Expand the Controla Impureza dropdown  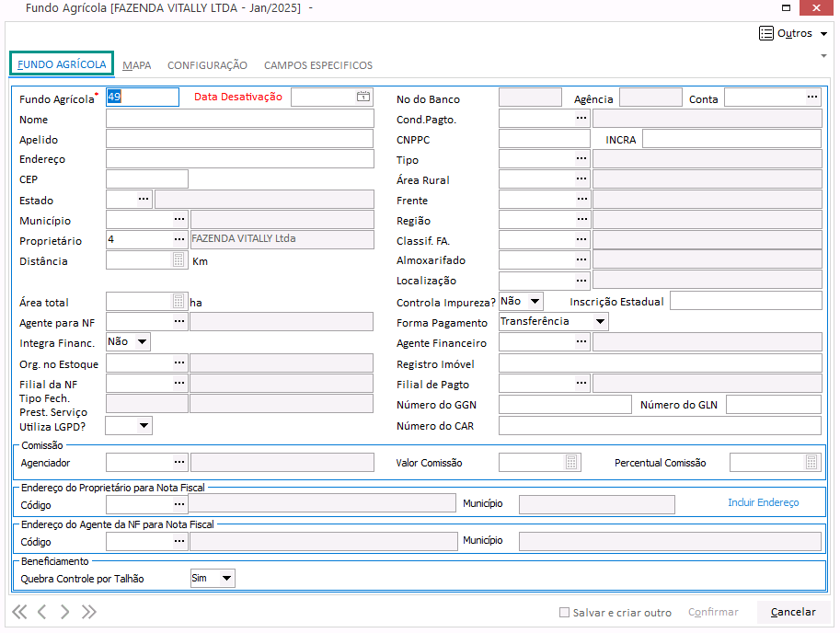(535, 301)
